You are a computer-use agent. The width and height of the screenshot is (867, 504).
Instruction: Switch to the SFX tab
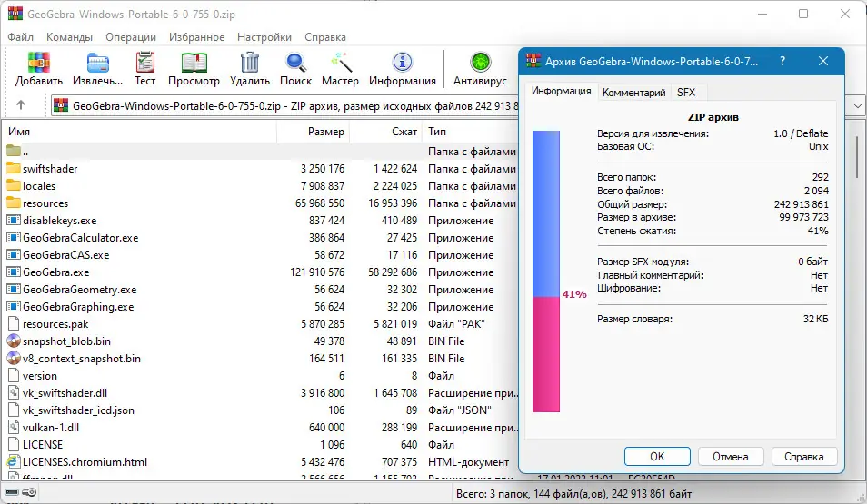click(686, 93)
